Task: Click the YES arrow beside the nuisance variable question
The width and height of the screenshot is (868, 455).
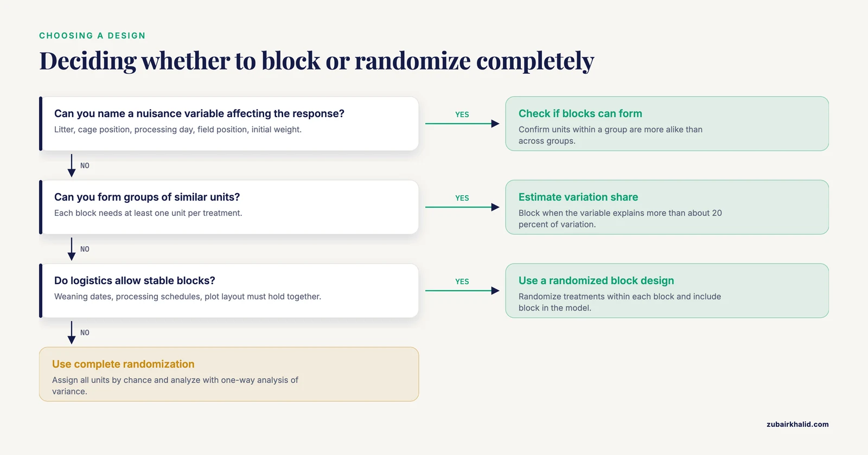Action: click(x=462, y=124)
